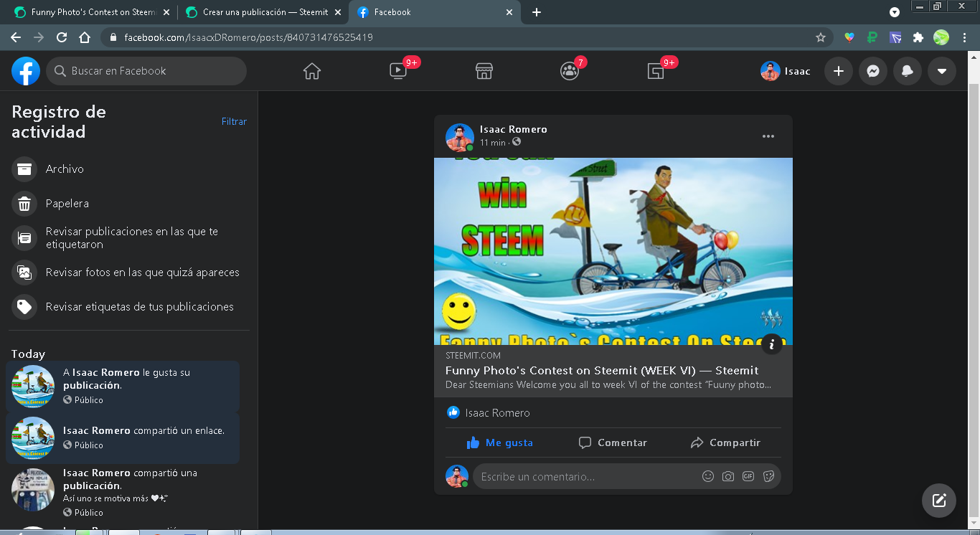Toggle the Me gusta like button
980x535 pixels.
pyautogui.click(x=500, y=443)
